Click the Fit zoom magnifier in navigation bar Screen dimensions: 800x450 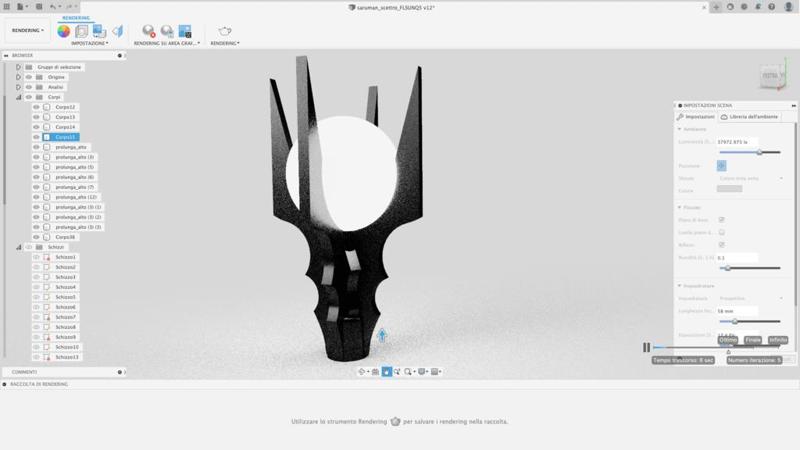[408, 372]
